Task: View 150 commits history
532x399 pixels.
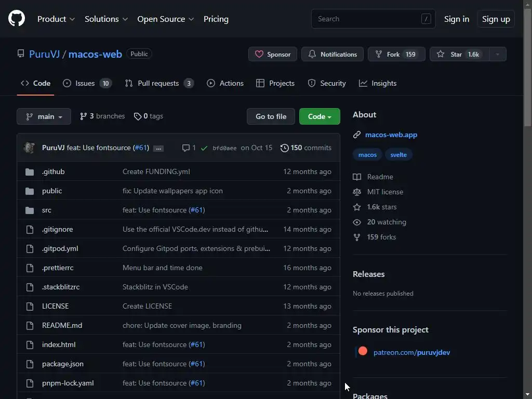Action: coord(306,148)
